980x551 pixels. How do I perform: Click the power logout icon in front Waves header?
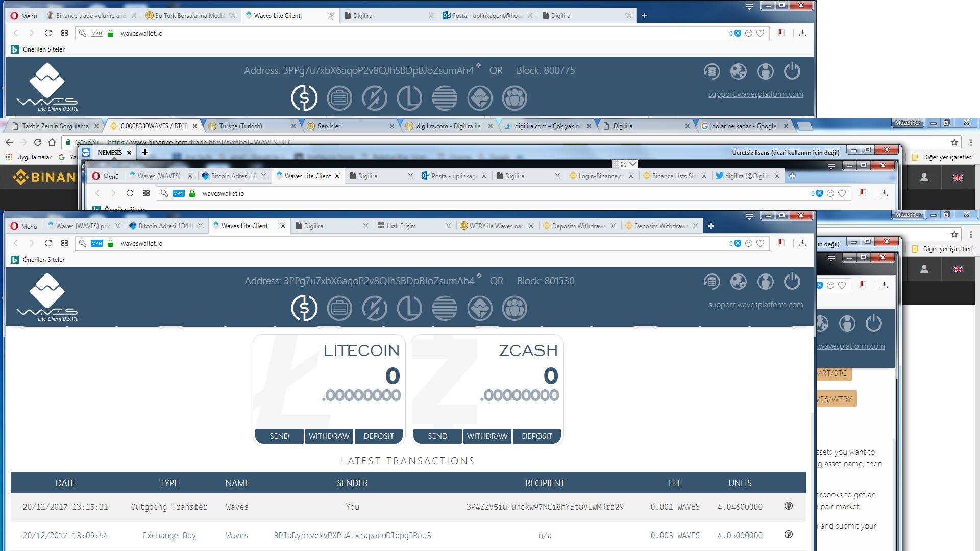pyautogui.click(x=792, y=282)
